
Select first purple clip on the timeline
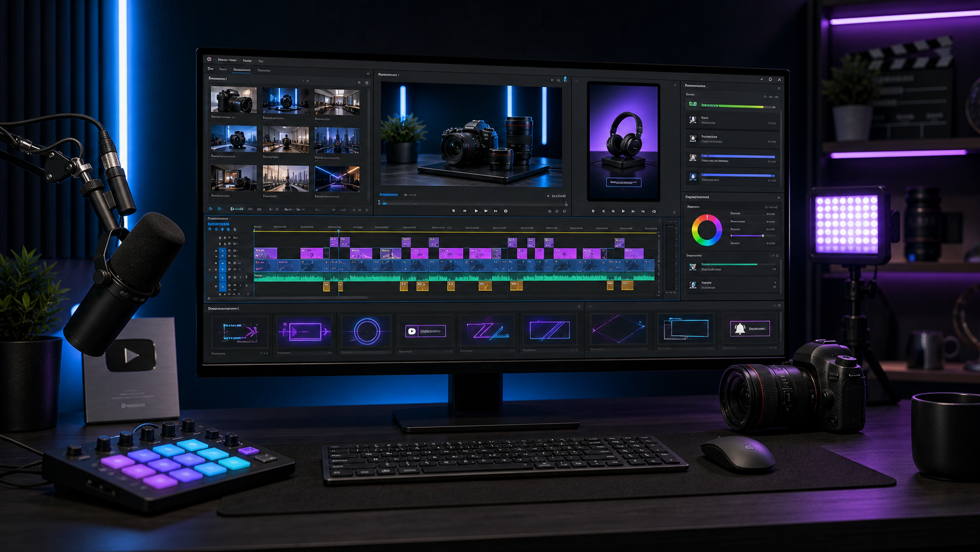[266, 253]
